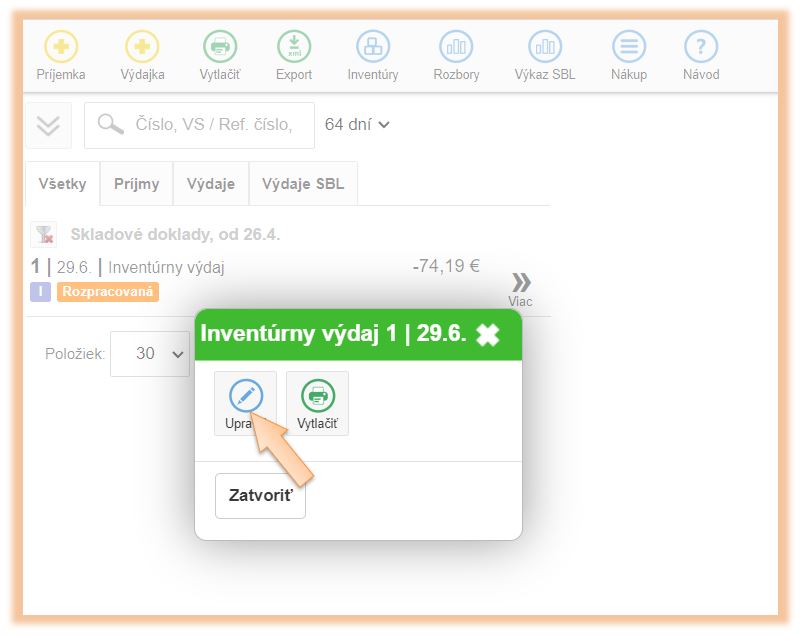
Task: Create a new Príjemka receipt
Action: point(61,47)
